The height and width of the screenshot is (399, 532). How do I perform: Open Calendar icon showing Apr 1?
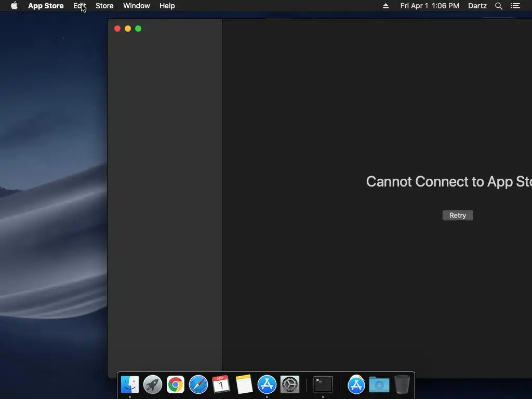pyautogui.click(x=221, y=384)
